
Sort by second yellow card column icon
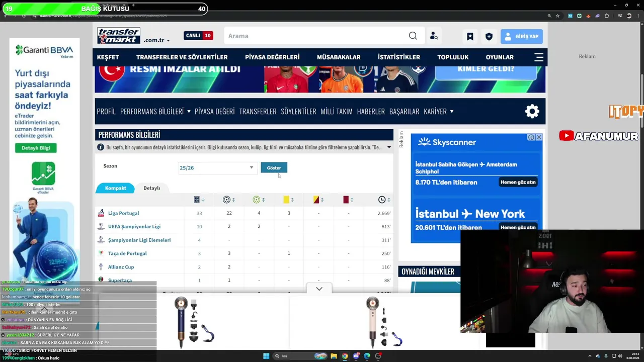pos(316,200)
